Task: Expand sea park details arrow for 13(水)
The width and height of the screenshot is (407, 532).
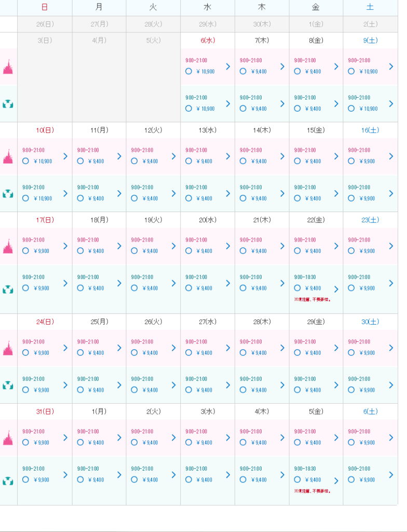Action: (x=228, y=193)
